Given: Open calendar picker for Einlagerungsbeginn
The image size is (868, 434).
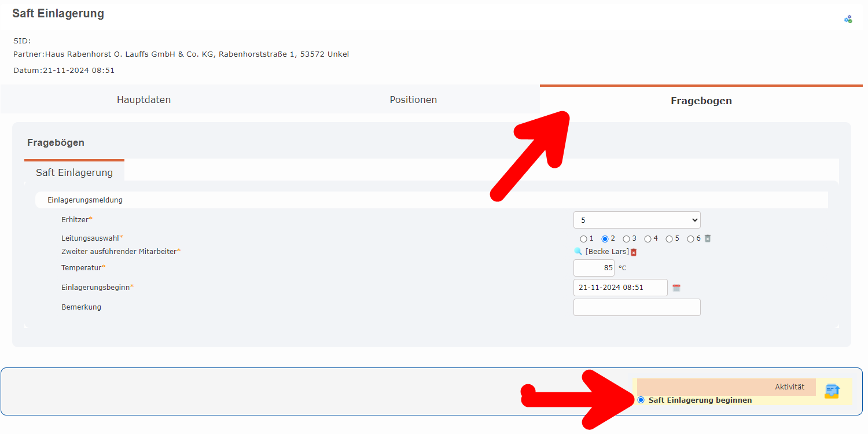Looking at the screenshot, I should [676, 288].
